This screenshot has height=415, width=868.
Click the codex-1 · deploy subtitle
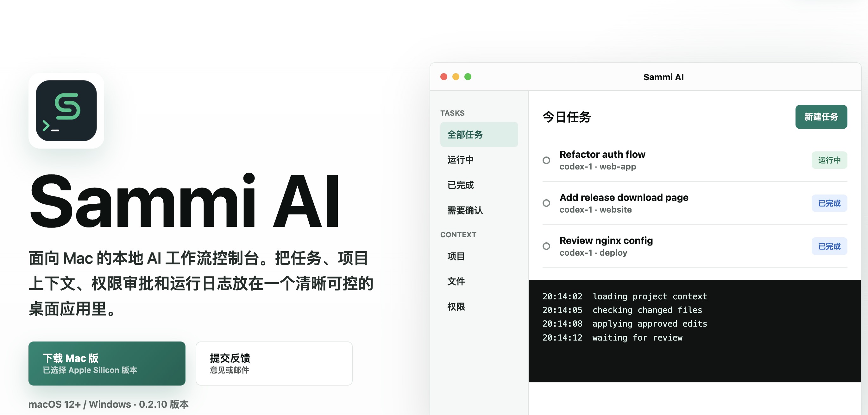pyautogui.click(x=593, y=252)
